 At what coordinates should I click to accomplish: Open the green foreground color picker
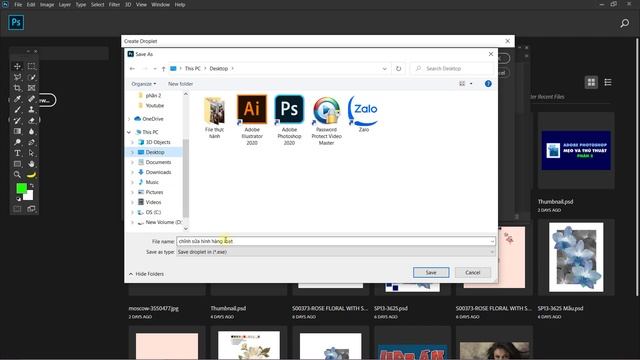(x=21, y=188)
